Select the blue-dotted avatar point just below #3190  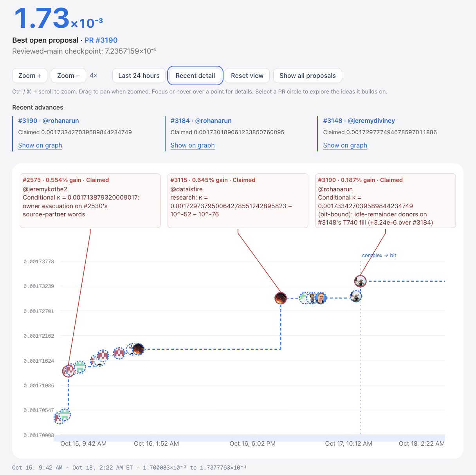tap(356, 296)
